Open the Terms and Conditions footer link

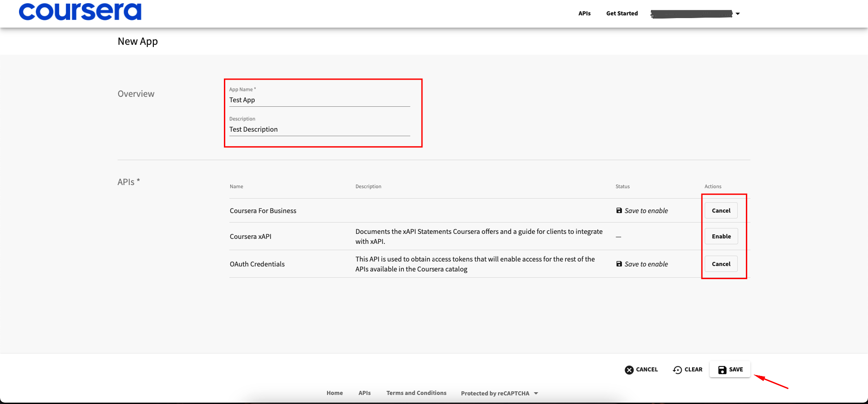pos(416,393)
